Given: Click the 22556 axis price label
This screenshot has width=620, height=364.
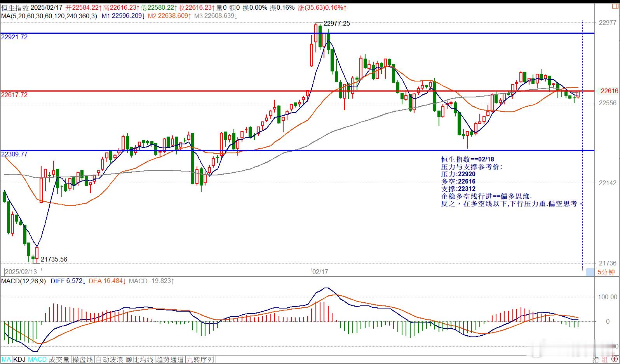Looking at the screenshot, I should coord(608,103).
